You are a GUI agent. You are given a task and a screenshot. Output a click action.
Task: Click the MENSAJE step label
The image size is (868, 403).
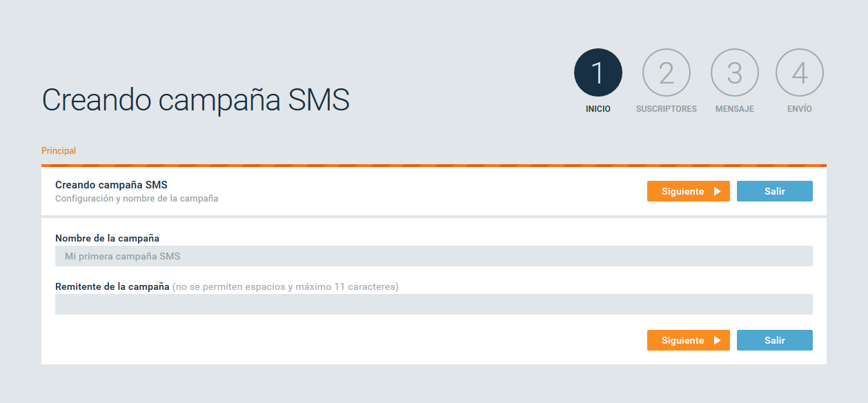pos(735,109)
